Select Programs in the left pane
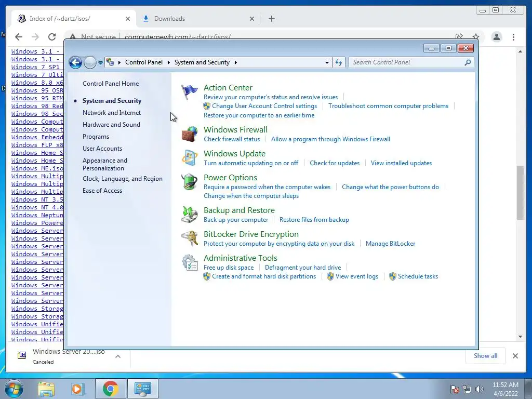This screenshot has height=399, width=532. pos(96,137)
